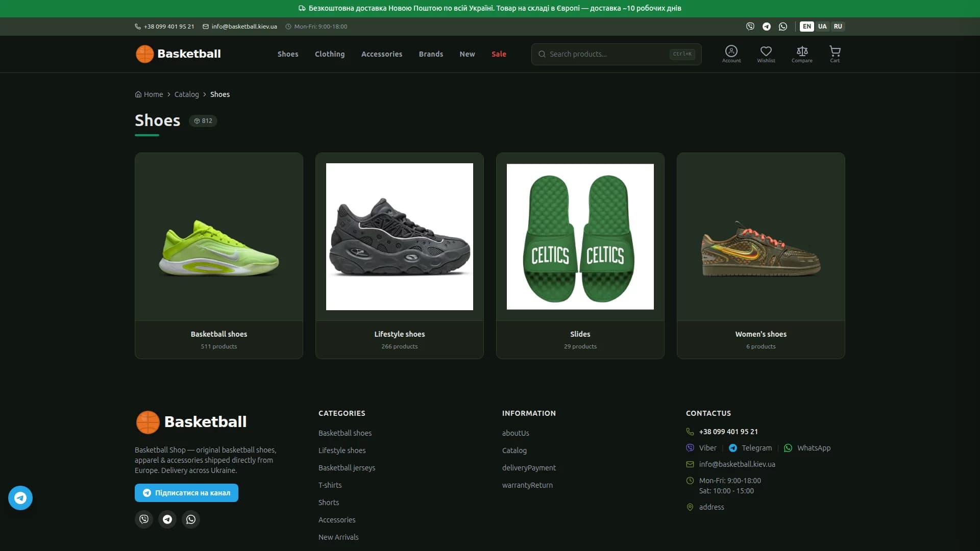Open footer Basketball shoes category link
Screen dimensions: 980x551
click(345, 433)
